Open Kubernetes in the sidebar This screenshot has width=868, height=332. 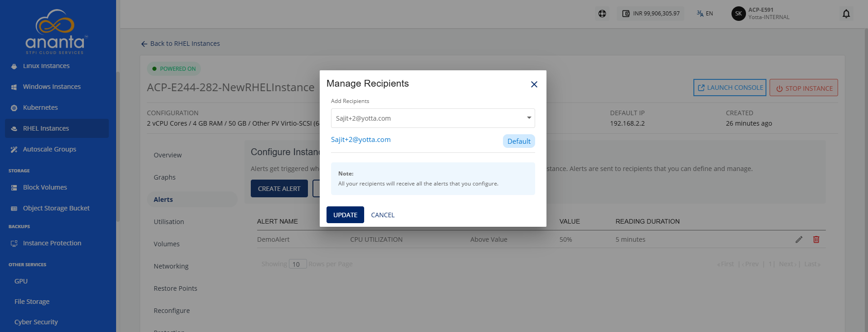[x=40, y=107]
